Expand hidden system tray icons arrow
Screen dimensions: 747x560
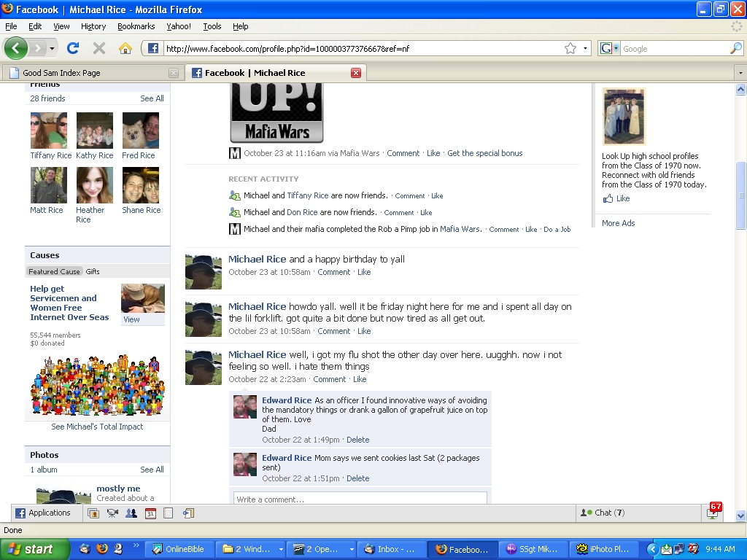click(653, 549)
